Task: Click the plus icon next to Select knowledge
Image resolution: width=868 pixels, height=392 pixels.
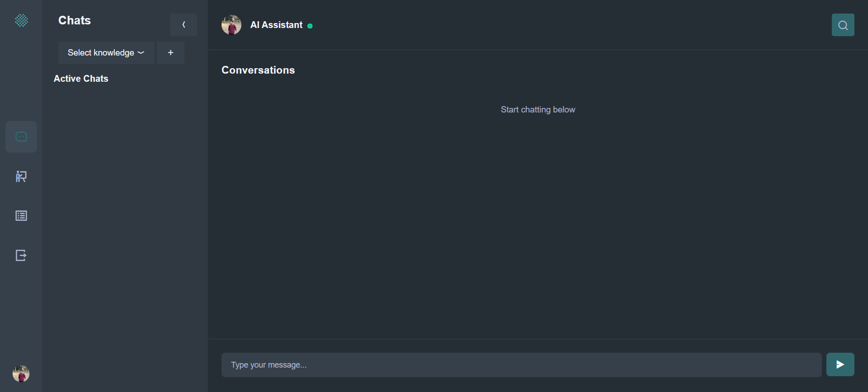Action: tap(170, 52)
